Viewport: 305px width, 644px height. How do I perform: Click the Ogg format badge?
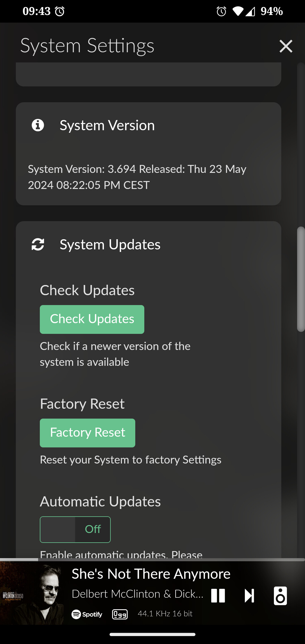[120, 614]
